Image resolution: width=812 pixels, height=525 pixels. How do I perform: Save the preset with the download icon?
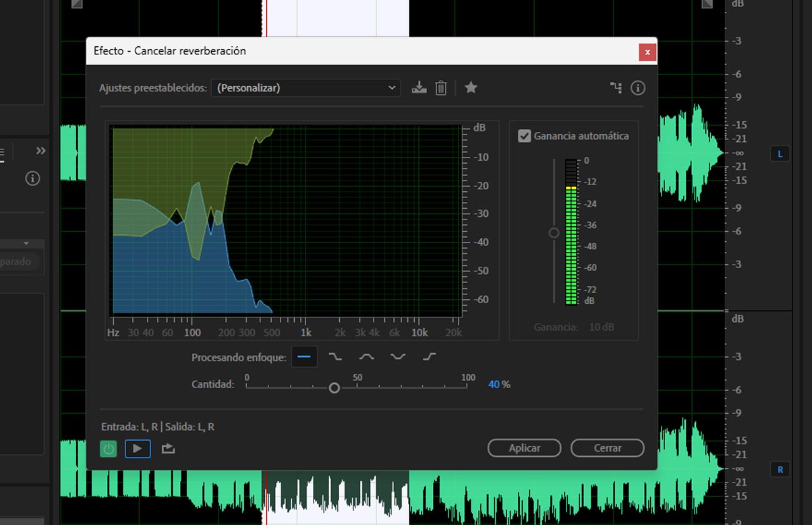click(419, 87)
